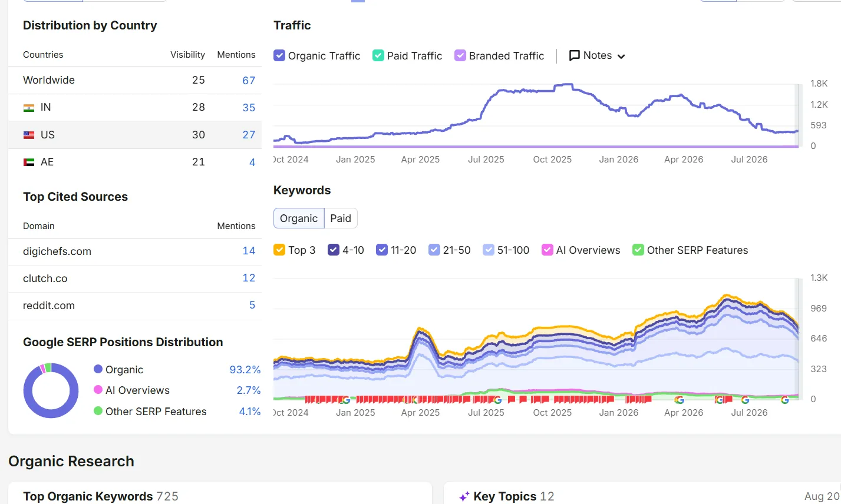
Task: Click the Google update marker near Jan 2025
Action: pyautogui.click(x=346, y=400)
